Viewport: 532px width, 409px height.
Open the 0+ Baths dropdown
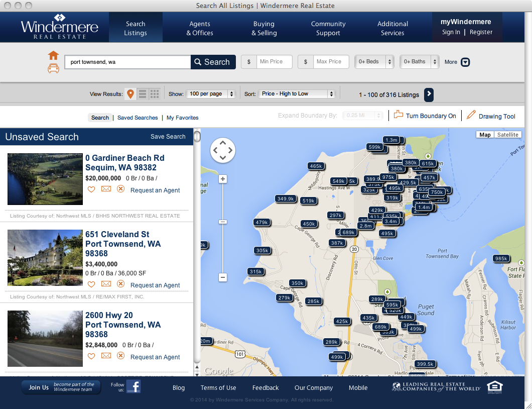pyautogui.click(x=420, y=62)
